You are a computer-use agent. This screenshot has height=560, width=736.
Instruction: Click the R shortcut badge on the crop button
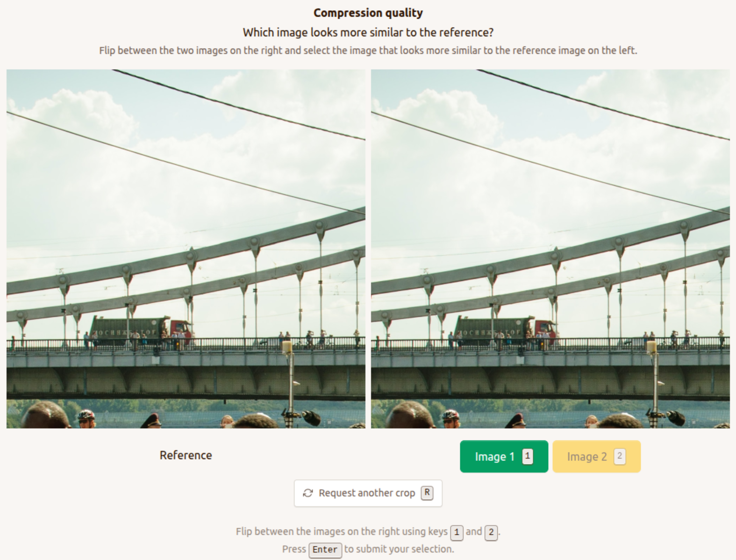click(x=427, y=493)
